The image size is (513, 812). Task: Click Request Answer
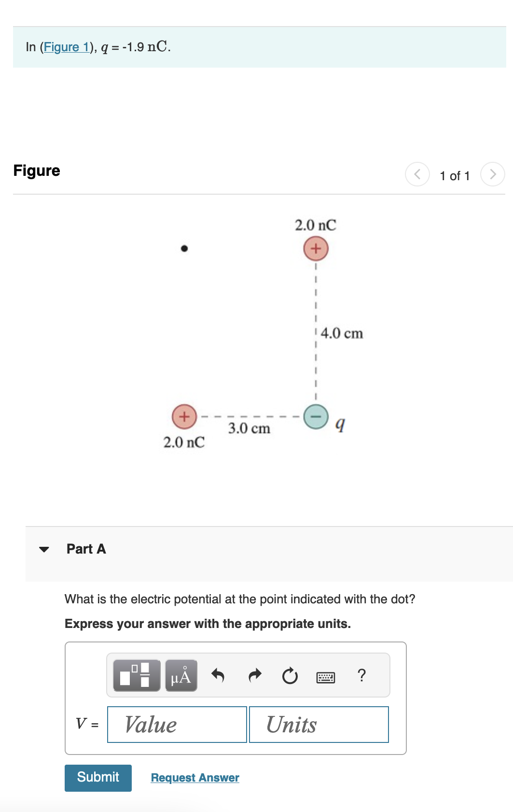194,778
